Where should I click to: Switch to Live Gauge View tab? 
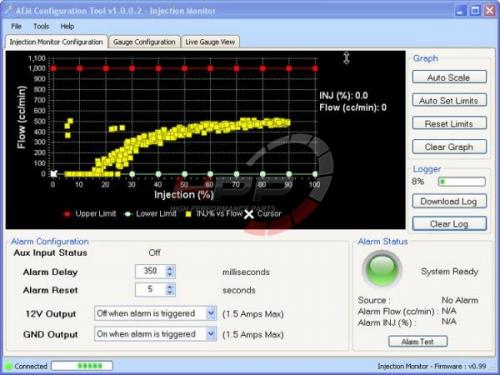pyautogui.click(x=210, y=42)
